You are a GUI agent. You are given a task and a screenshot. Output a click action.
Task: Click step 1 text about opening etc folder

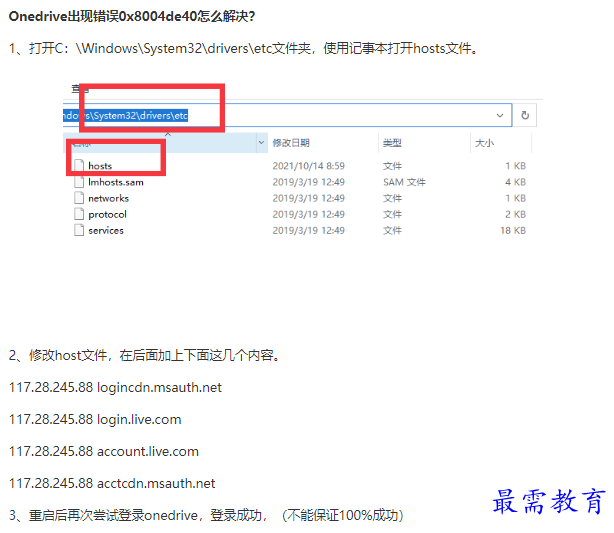(x=243, y=49)
